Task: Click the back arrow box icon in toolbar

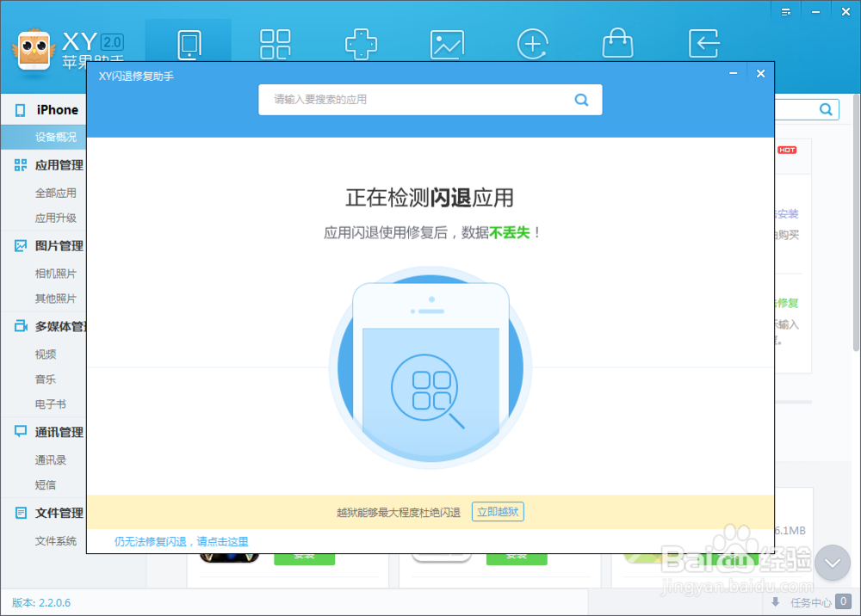Action: 704,44
